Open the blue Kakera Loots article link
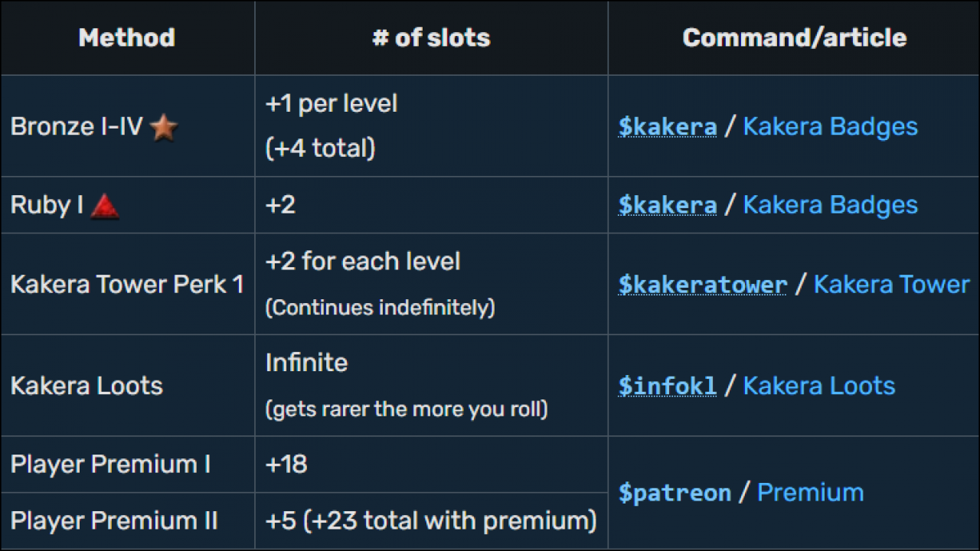Viewport: 980px width, 551px height. point(818,386)
